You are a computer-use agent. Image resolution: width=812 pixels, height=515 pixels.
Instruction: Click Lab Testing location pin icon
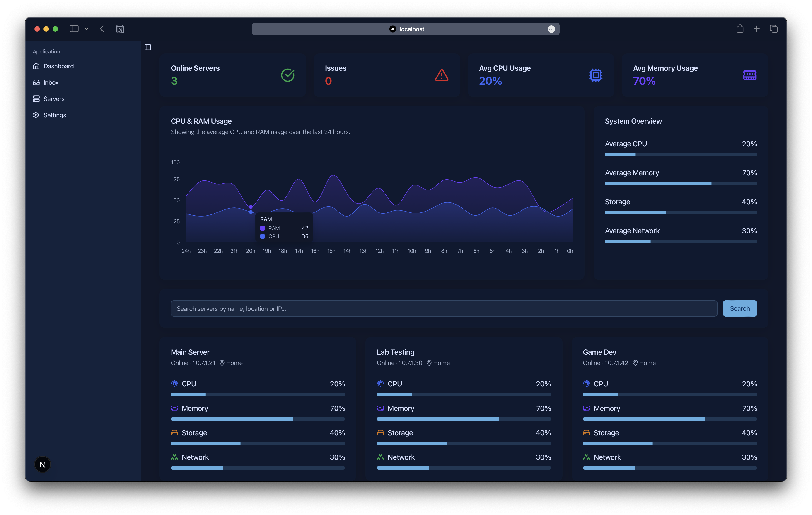[x=429, y=363]
